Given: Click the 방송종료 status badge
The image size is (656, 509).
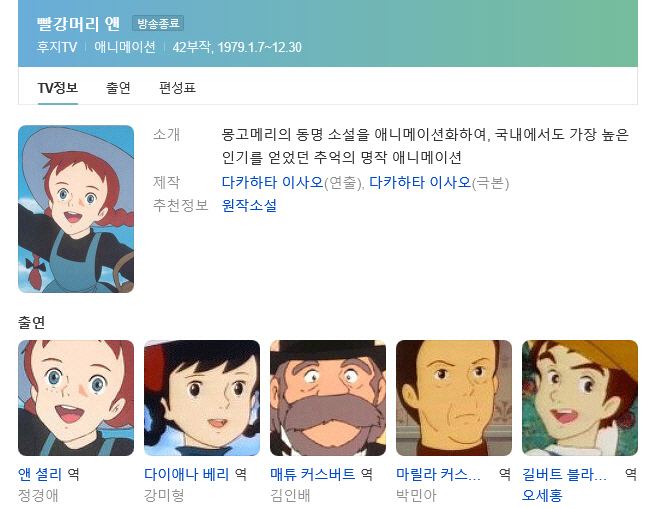Looking at the screenshot, I should [158, 23].
